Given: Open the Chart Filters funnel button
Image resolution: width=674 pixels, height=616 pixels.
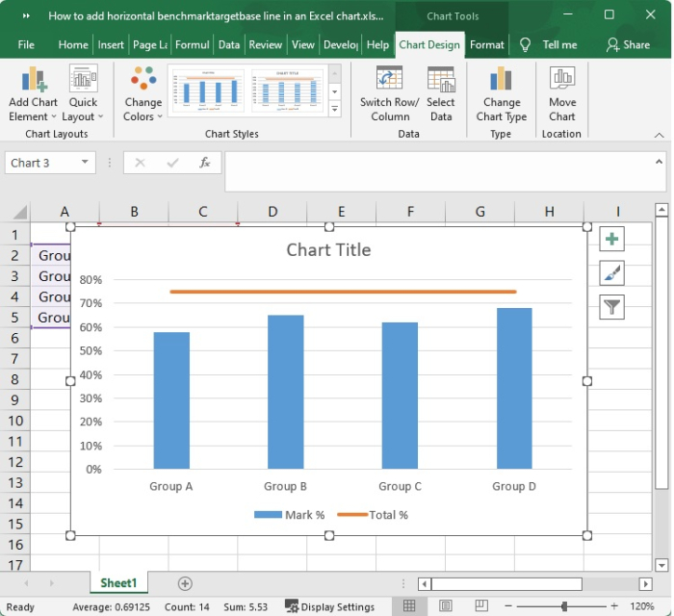Looking at the screenshot, I should (611, 307).
